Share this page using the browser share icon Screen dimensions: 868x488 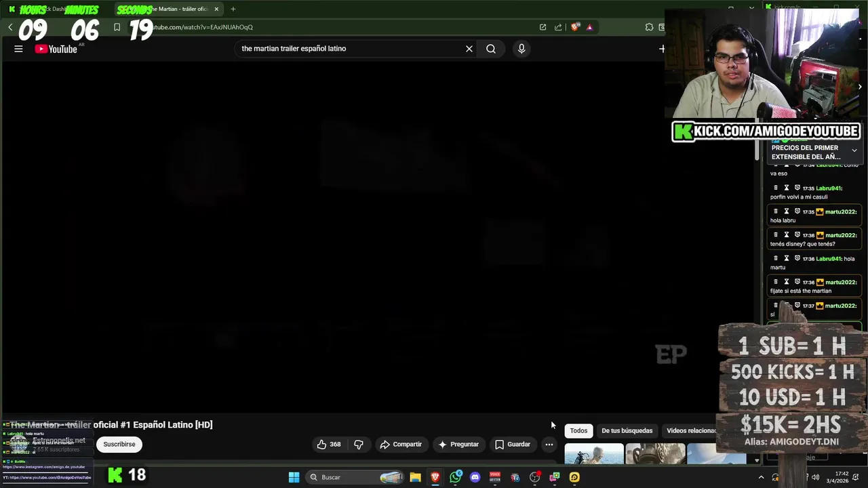point(558,27)
